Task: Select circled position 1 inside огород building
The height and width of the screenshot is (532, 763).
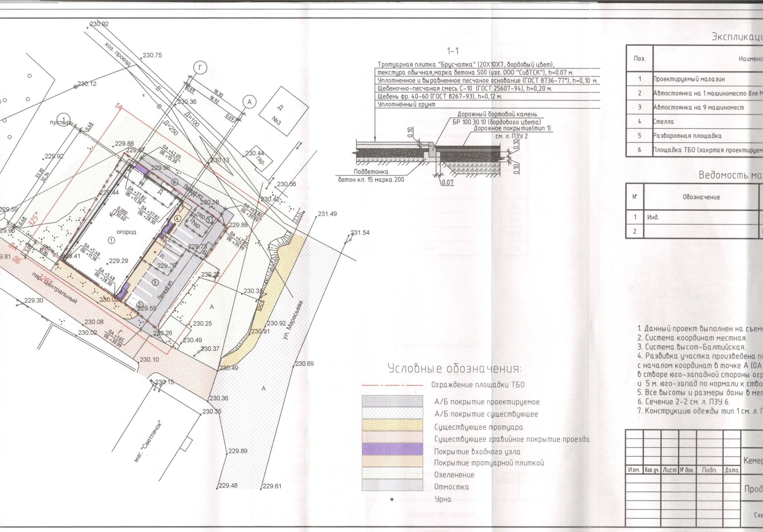Action: click(111, 240)
